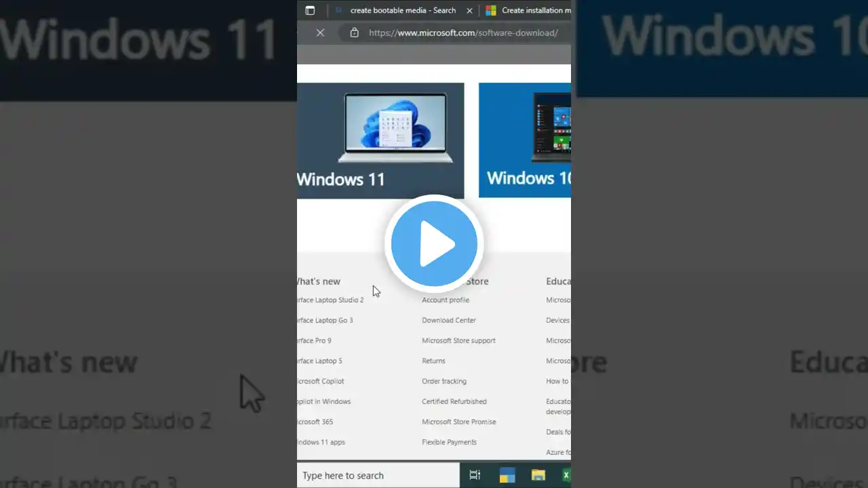Open the Microsoft 365 footer link
This screenshot has width=868, height=488.
coord(315,422)
